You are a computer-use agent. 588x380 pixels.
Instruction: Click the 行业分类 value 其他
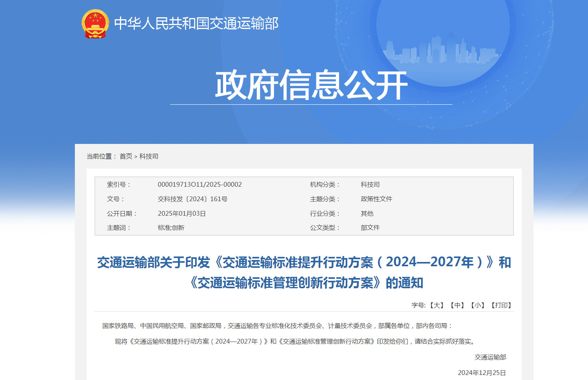click(x=367, y=214)
